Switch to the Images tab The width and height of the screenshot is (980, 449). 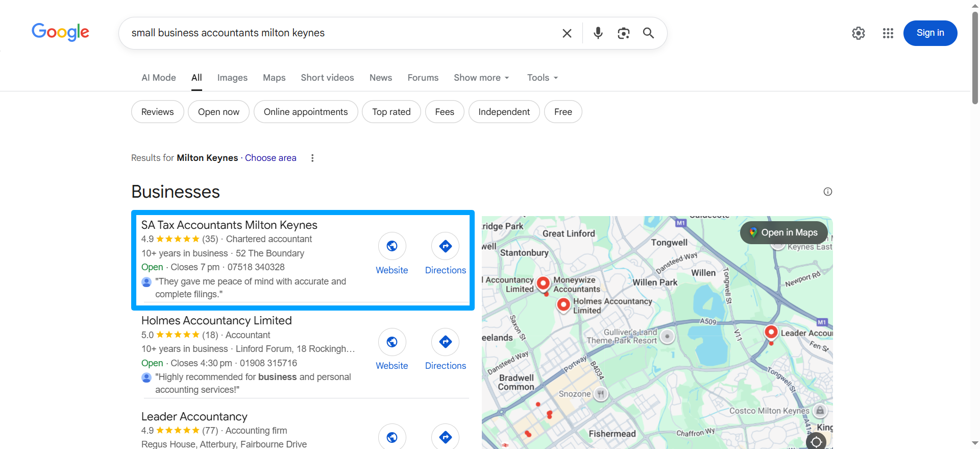point(232,78)
